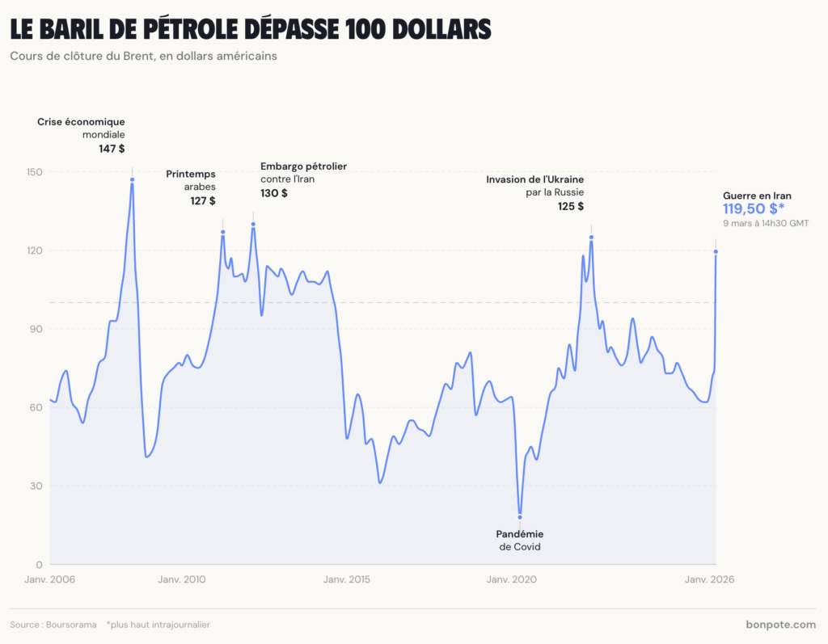
Task: Click the 150 y-axis tick label
Action: point(34,172)
